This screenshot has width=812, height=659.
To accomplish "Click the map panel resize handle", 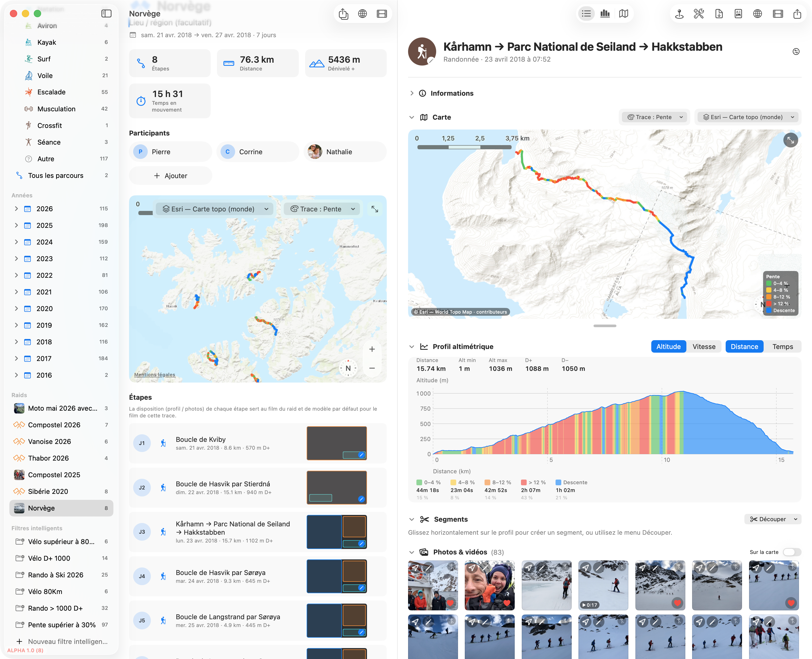I will 605,326.
